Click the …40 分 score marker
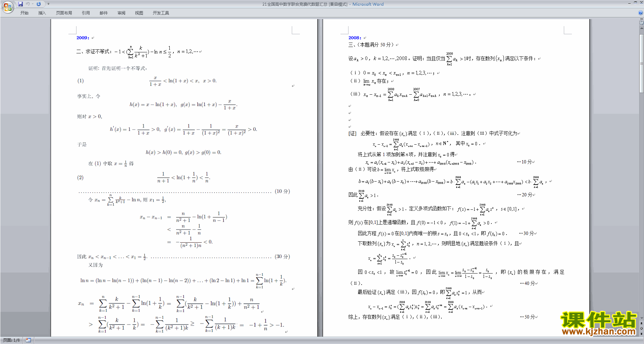Viewport: 644px width, 344px height. (527, 283)
